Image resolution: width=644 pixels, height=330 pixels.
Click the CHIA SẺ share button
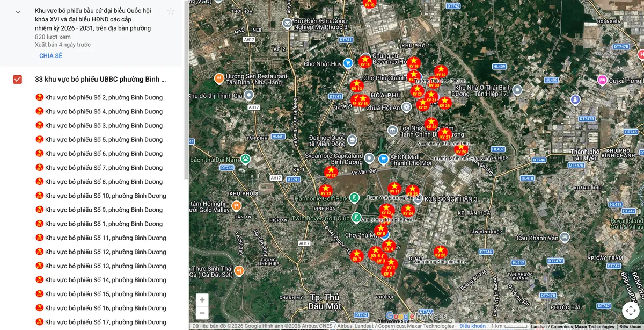(50, 56)
